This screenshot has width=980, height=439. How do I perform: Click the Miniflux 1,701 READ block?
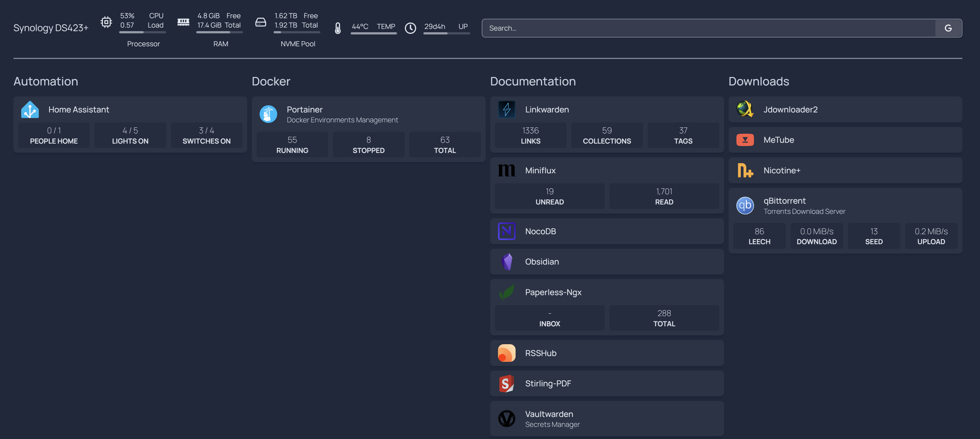pos(664,196)
